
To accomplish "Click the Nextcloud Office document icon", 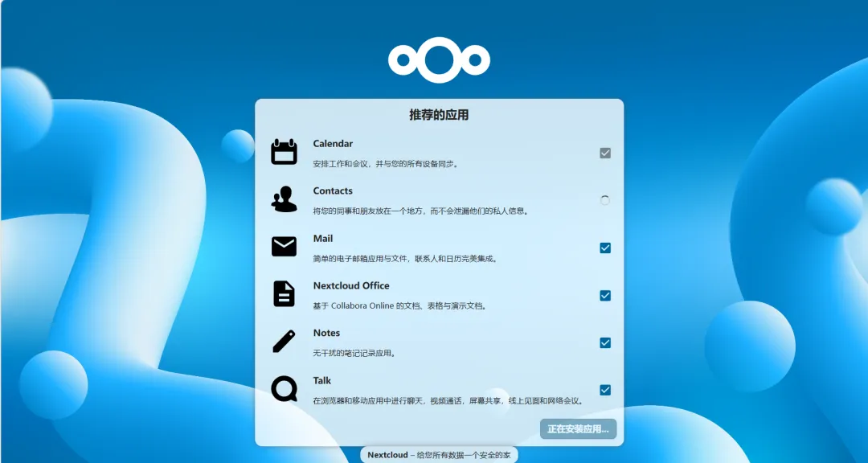I will [284, 293].
